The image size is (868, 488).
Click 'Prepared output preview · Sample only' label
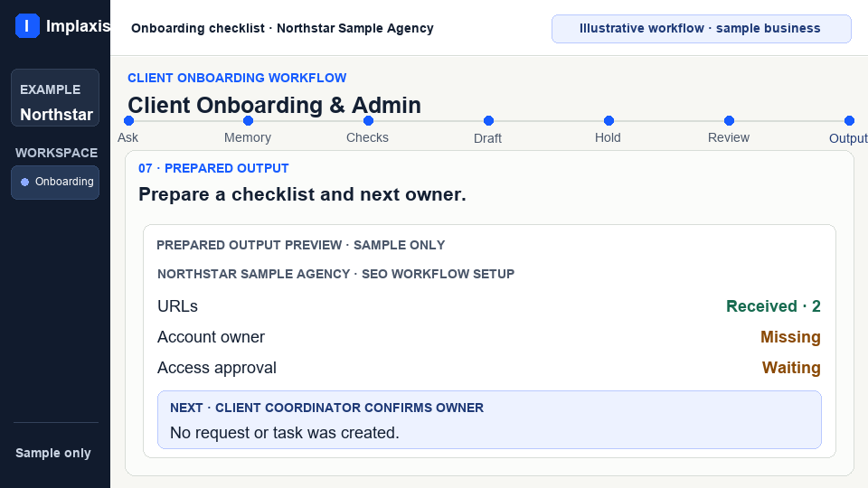(301, 245)
